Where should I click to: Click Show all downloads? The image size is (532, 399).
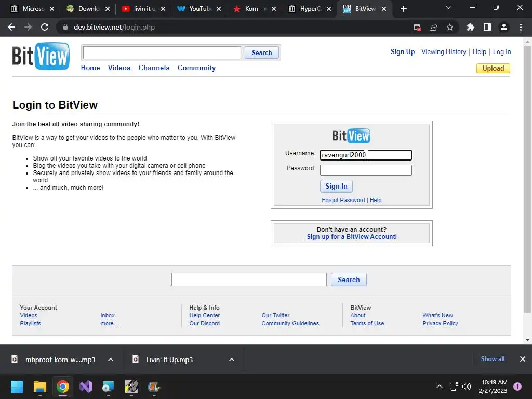(493, 359)
